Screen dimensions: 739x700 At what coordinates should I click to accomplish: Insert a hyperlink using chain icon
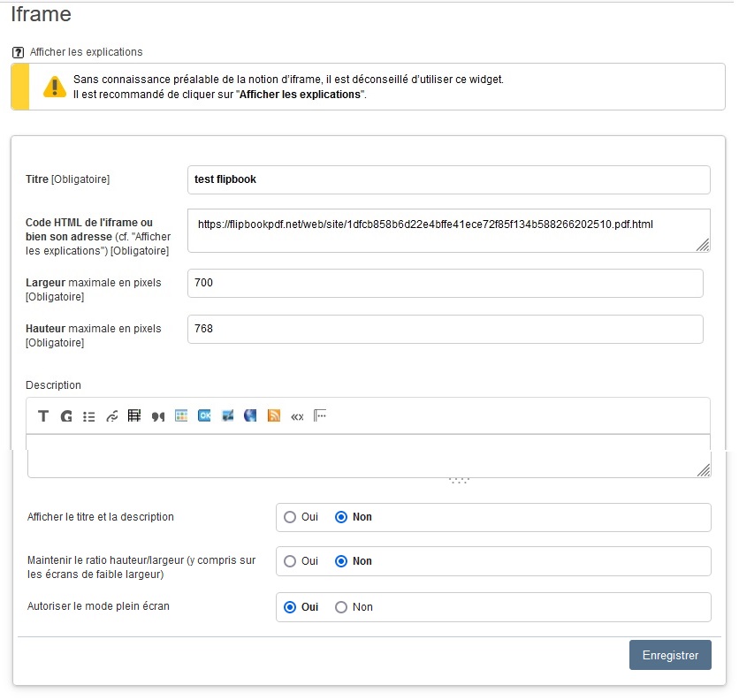[112, 416]
